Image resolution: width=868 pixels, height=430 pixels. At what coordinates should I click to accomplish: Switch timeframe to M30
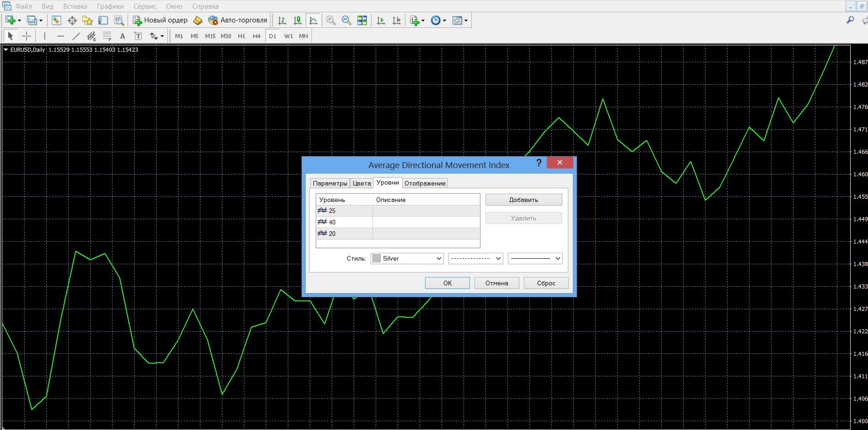point(226,36)
